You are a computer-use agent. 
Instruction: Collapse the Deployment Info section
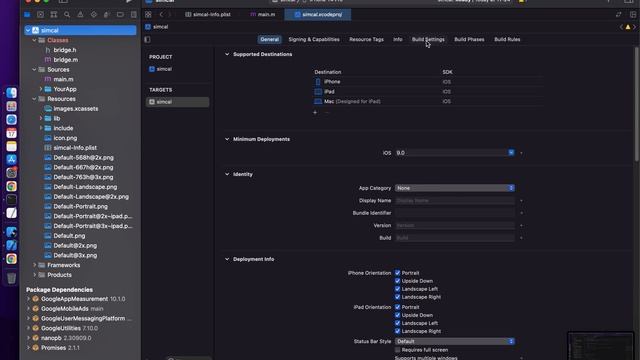pyautogui.click(x=227, y=259)
